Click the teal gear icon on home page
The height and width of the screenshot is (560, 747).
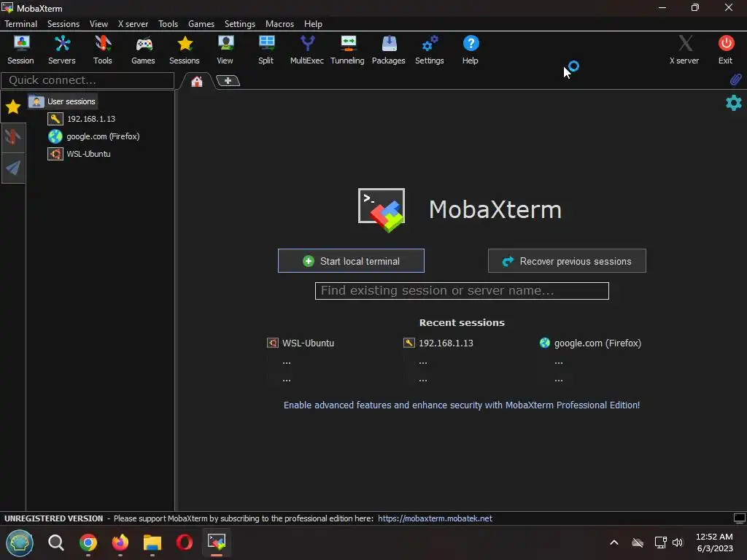734,103
